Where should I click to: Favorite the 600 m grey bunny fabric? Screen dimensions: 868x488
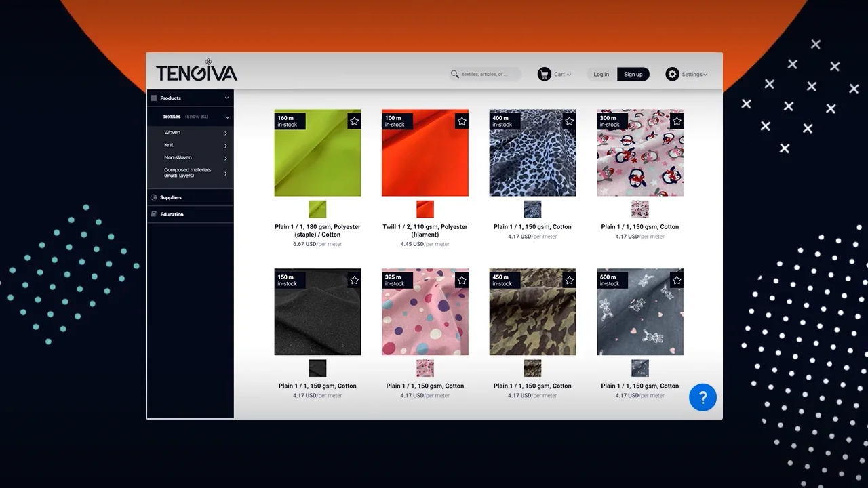(x=677, y=280)
